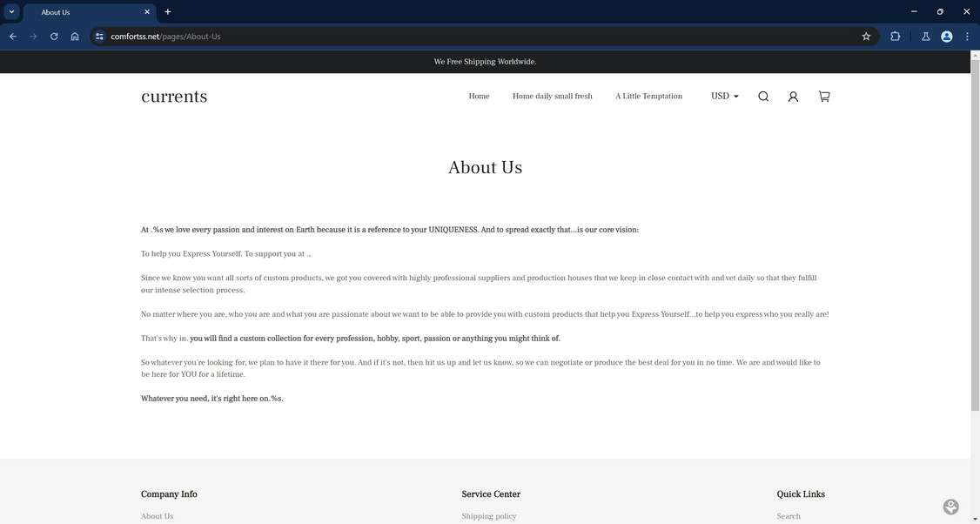Image resolution: width=980 pixels, height=524 pixels.
Task: Open a new tab with plus button
Action: (167, 12)
